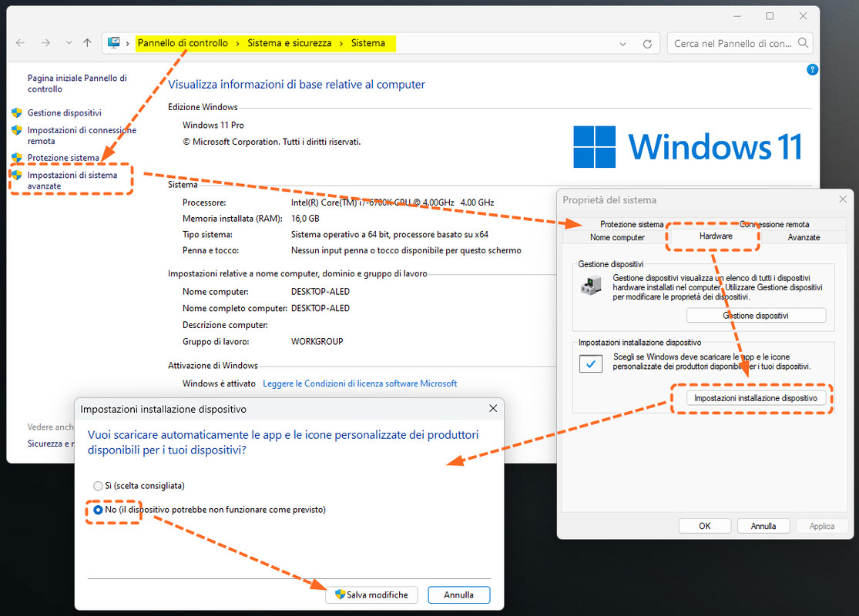This screenshot has width=859, height=616.
Task: Refresh the Control Panel page
Action: (648, 44)
